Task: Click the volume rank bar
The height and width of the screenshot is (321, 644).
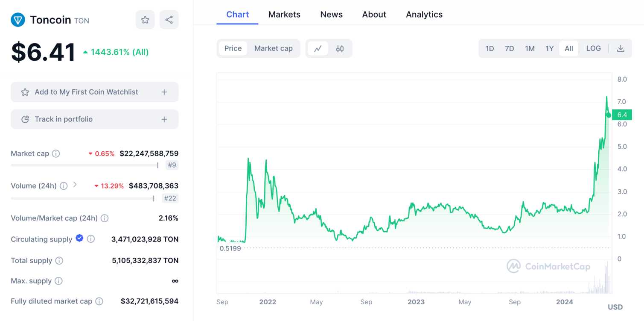Action: pos(82,198)
